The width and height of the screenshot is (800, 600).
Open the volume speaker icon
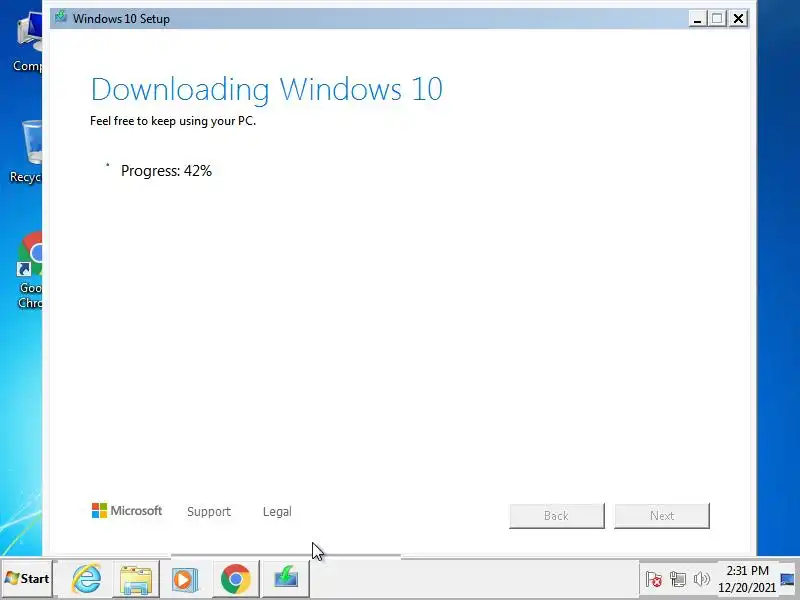point(702,579)
